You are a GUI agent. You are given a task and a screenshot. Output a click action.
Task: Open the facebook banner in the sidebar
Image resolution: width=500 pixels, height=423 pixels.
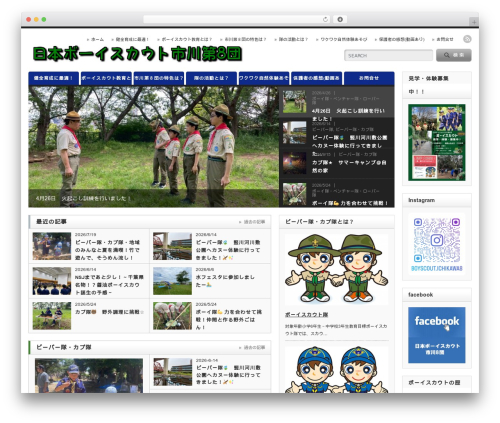(437, 335)
